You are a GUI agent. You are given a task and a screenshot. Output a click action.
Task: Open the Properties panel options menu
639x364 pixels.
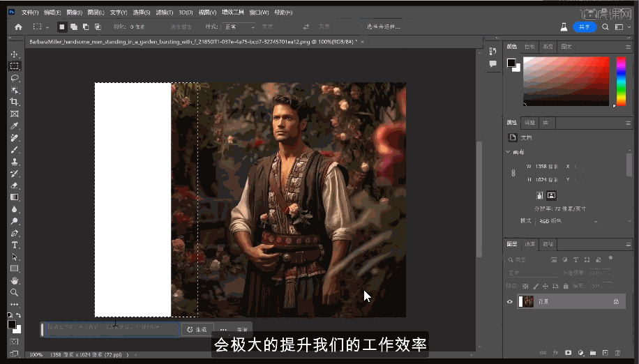[x=628, y=123]
